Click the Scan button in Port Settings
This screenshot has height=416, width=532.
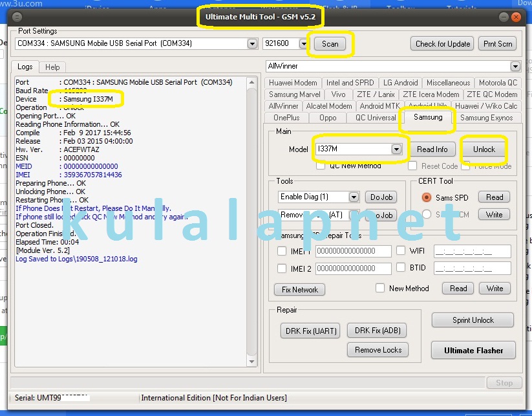point(330,44)
